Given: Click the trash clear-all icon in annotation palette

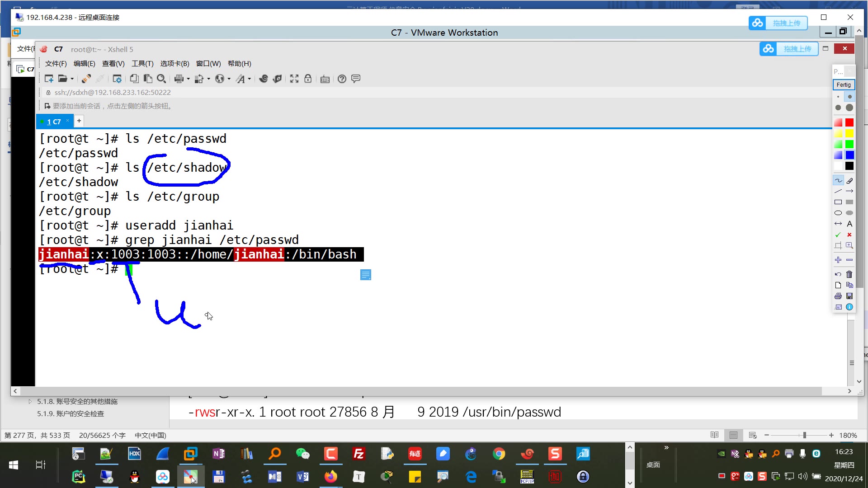Looking at the screenshot, I should [849, 274].
